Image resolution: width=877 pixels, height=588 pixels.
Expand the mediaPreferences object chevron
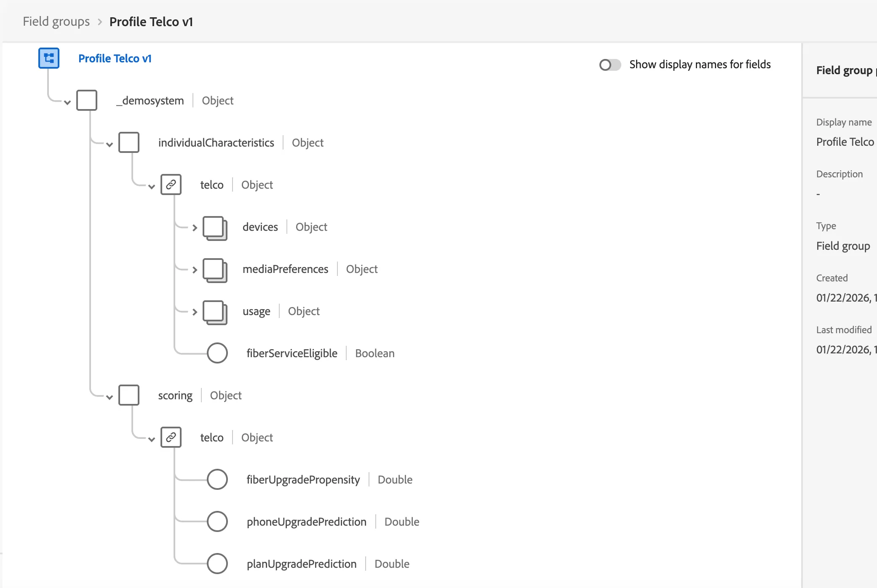tap(195, 270)
